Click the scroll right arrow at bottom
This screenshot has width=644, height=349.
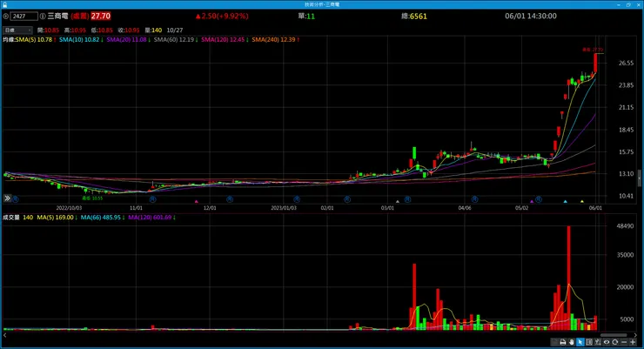tap(635, 335)
